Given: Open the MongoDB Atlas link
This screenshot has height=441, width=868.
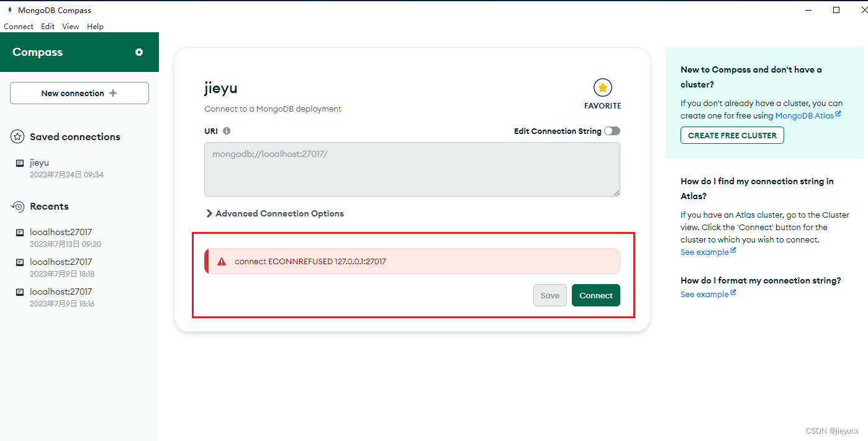Looking at the screenshot, I should [805, 115].
